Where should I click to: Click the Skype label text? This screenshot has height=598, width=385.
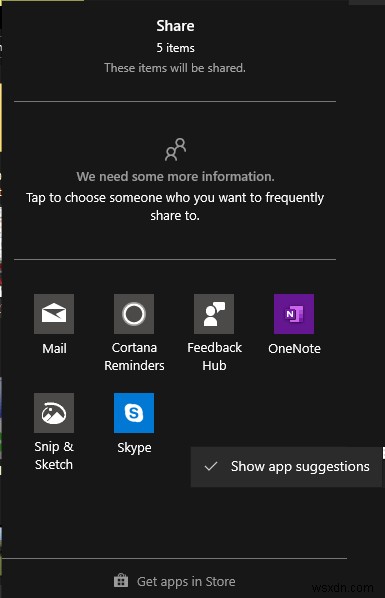134,447
